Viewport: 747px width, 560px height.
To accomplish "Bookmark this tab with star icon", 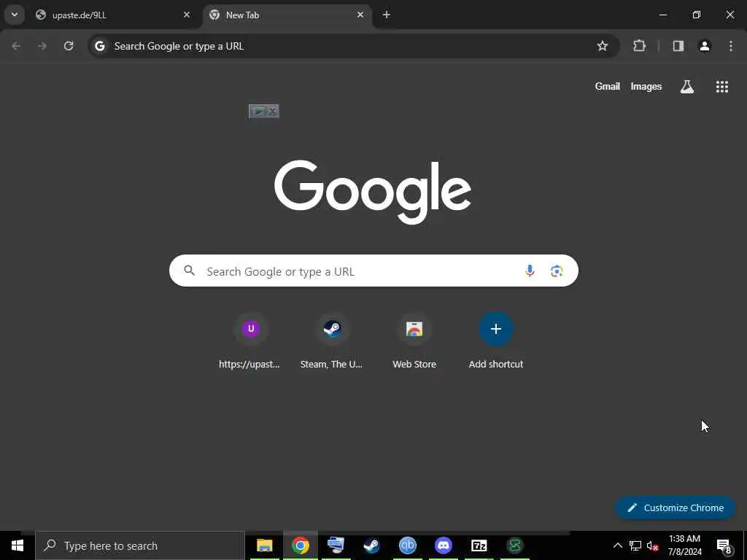I will pyautogui.click(x=602, y=46).
